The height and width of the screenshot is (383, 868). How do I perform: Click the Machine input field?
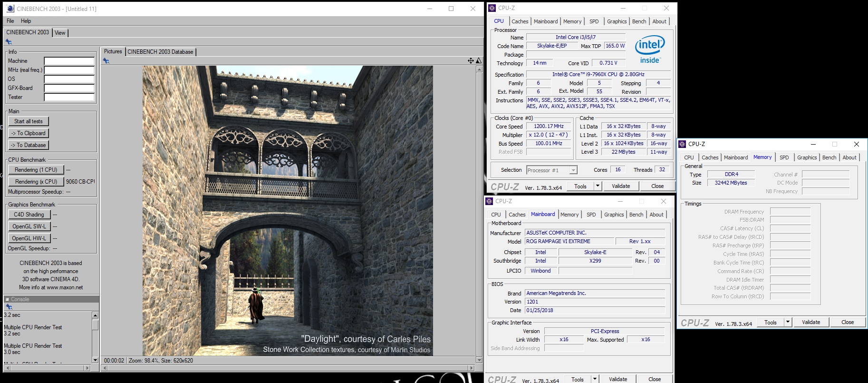coord(69,61)
